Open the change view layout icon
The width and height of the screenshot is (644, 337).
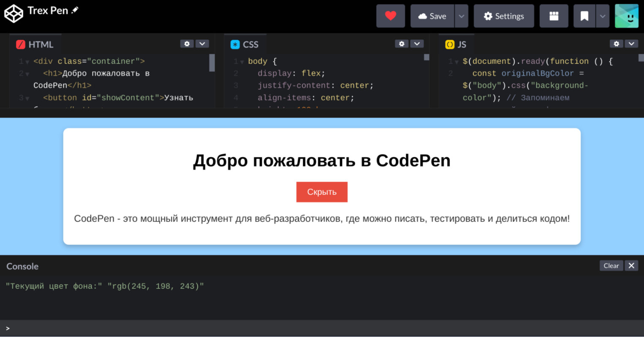[554, 16]
